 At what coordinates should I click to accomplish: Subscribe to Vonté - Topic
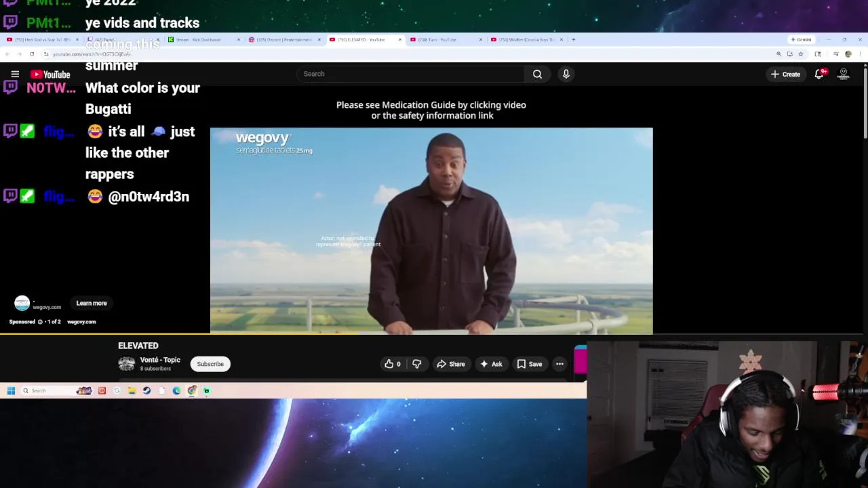(210, 364)
